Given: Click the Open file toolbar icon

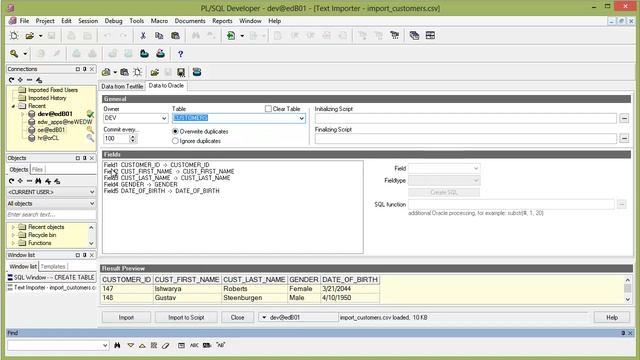Looking at the screenshot, I should point(29,36).
